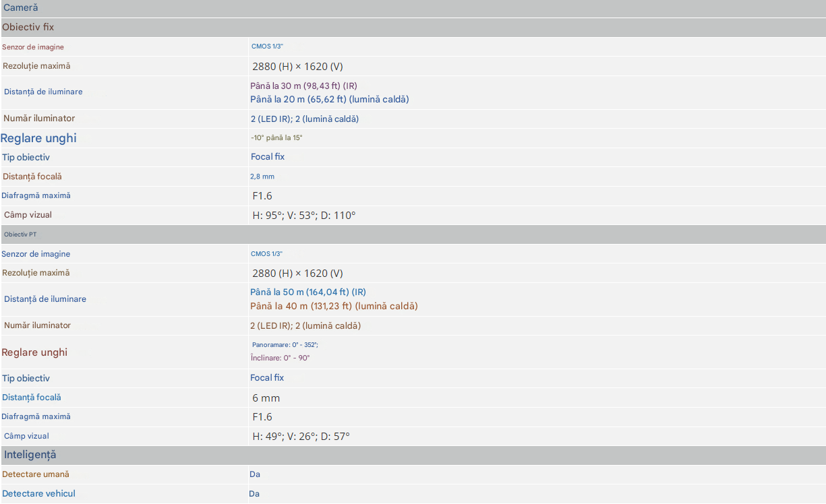Select field of view H: 49°; V: 26°; D: 57°
826x504 pixels.
tap(301, 437)
